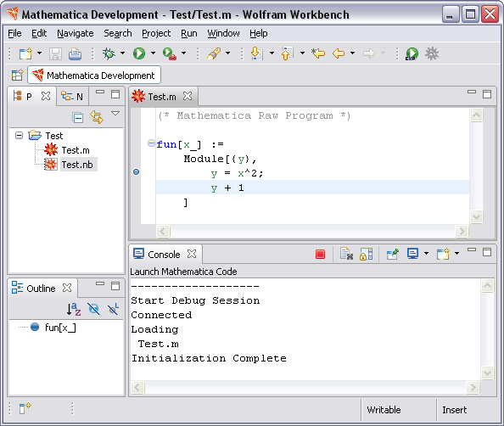Open the Run menu
Image resolution: width=504 pixels, height=426 pixels.
pyautogui.click(x=189, y=33)
